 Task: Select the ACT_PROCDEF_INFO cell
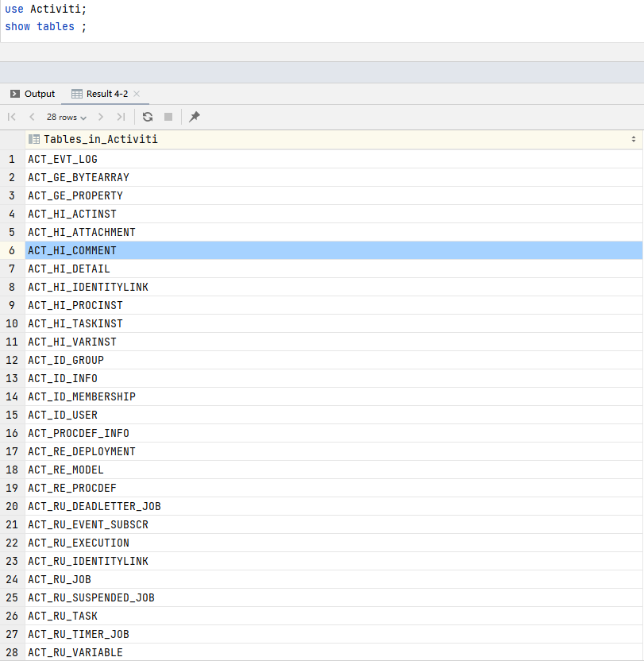(334, 433)
